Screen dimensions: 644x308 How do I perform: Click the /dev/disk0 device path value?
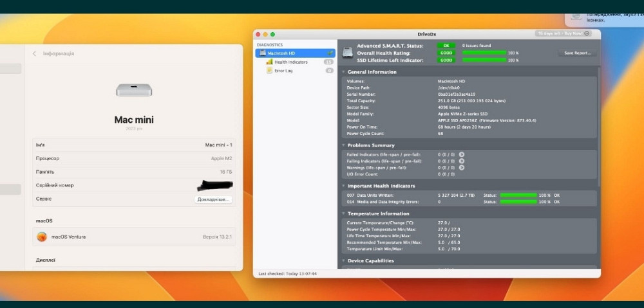point(449,87)
